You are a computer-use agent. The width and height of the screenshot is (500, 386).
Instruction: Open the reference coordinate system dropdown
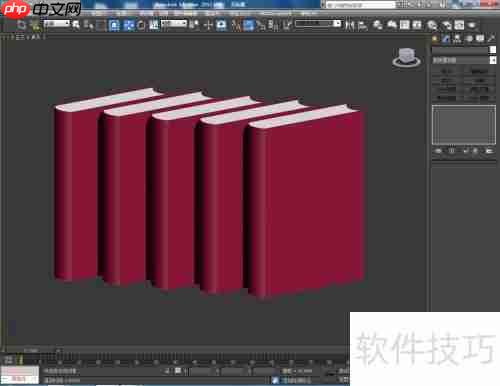(174, 24)
